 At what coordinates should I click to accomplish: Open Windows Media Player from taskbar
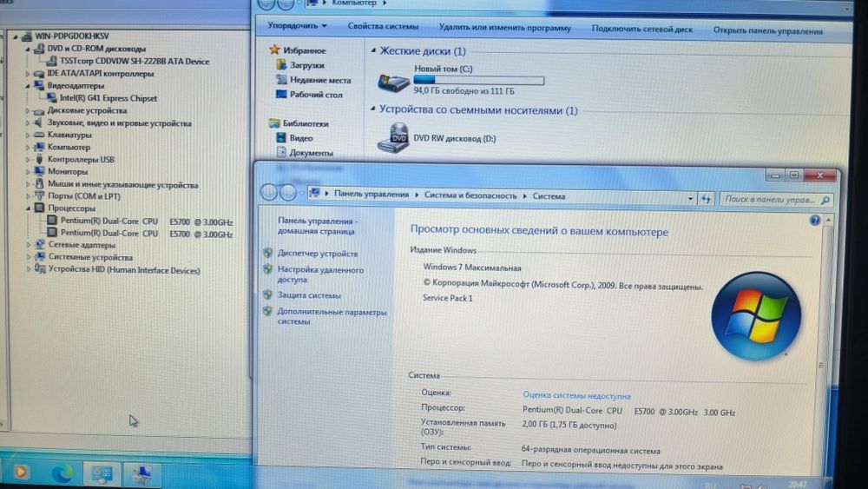(x=21, y=472)
